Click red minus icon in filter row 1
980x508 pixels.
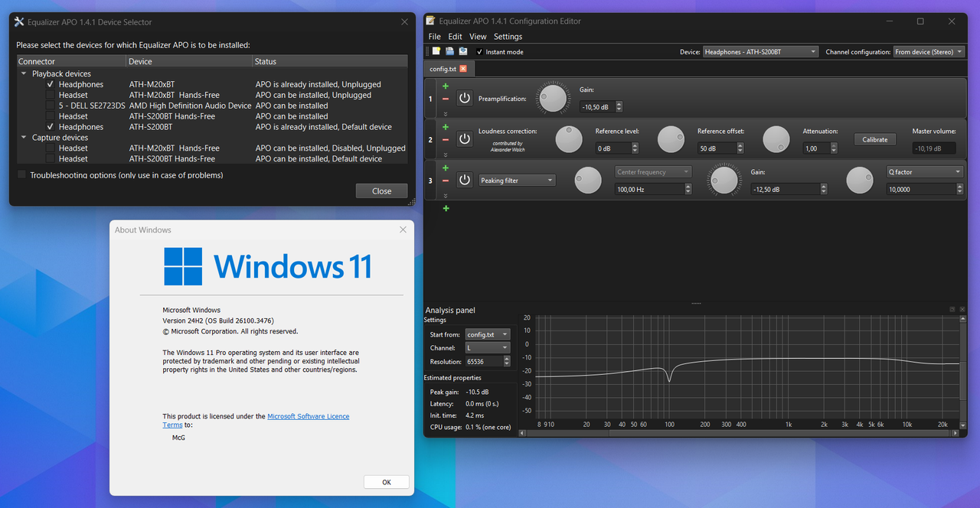(446, 99)
